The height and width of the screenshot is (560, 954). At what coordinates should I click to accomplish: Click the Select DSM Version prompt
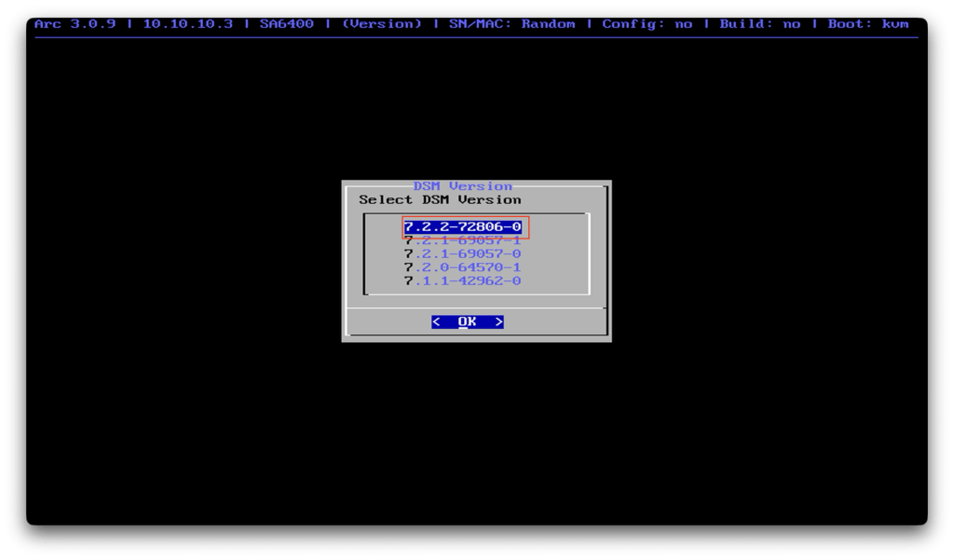(x=440, y=199)
